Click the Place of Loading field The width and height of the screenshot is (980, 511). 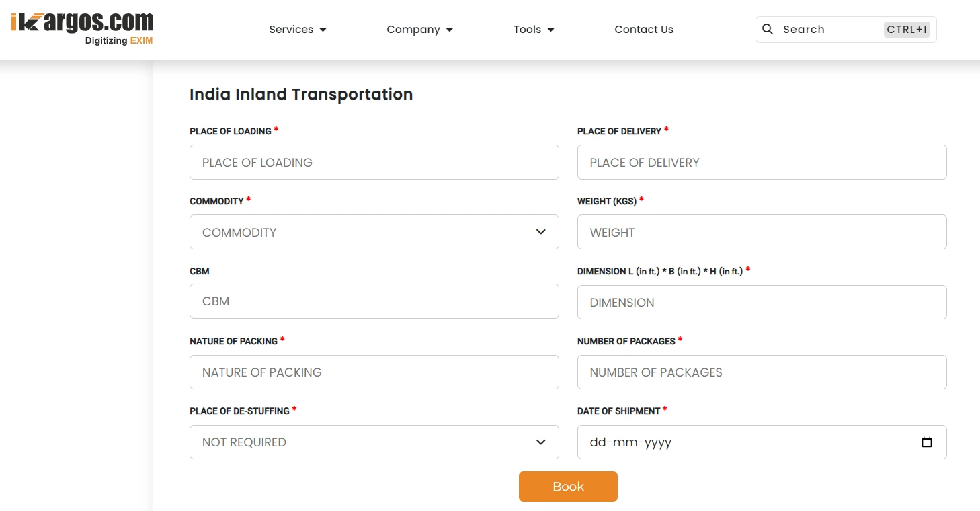(374, 162)
